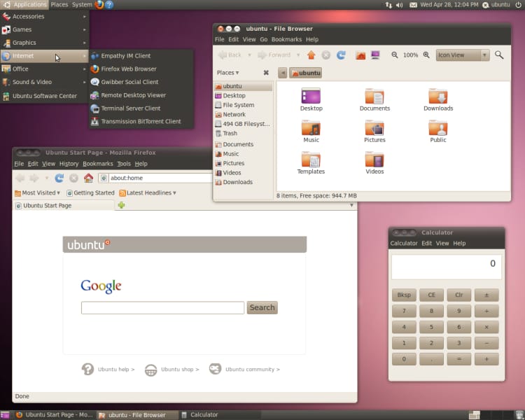Select Transmission BitTorrent Client from Internet menu
Viewport: 525px width, 420px height.
tap(140, 121)
